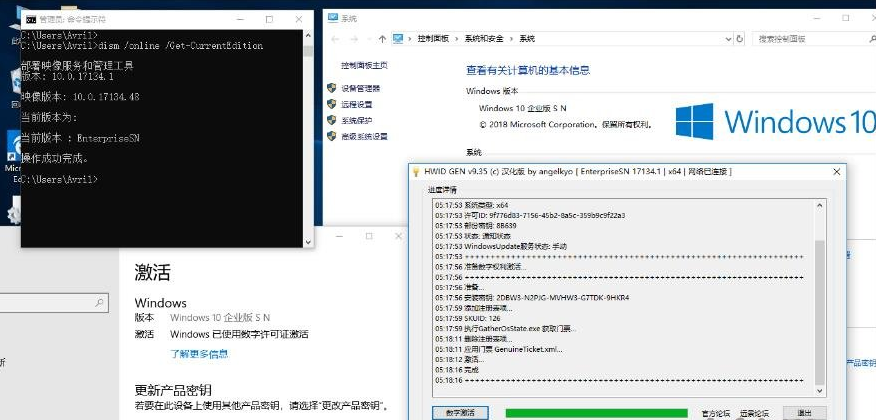The image size is (876, 420).
Task: Click the 'EnterpriseSN' output in command prompt
Action: click(x=108, y=138)
